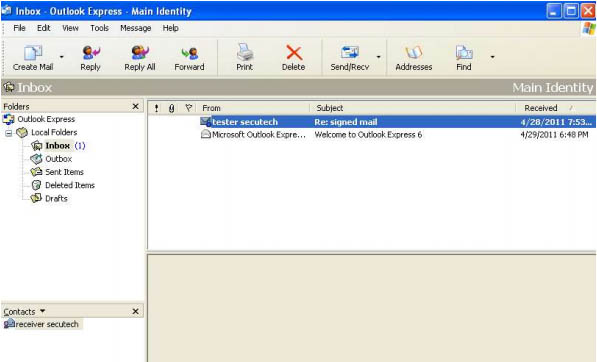Open the Deleted Items folder
This screenshot has height=362, width=597.
[x=70, y=185]
